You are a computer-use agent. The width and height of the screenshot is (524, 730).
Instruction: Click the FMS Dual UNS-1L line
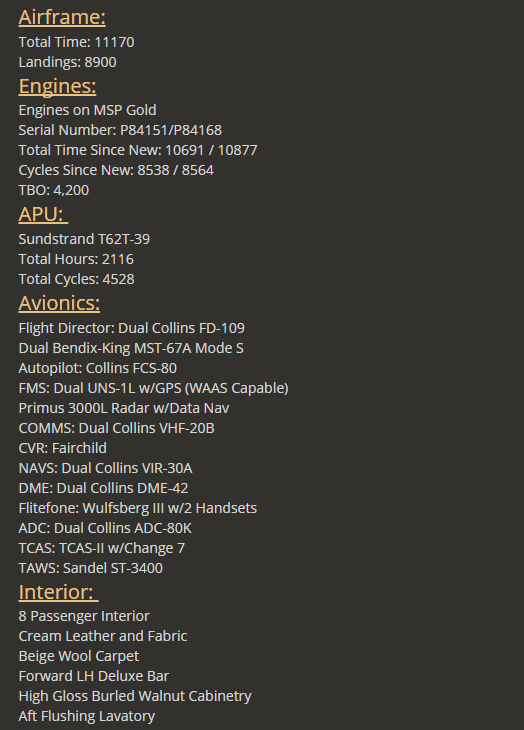pyautogui.click(x=154, y=388)
